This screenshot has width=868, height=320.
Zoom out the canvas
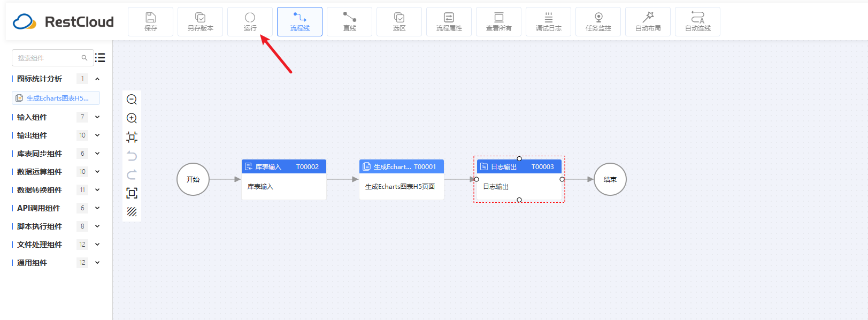coord(132,100)
